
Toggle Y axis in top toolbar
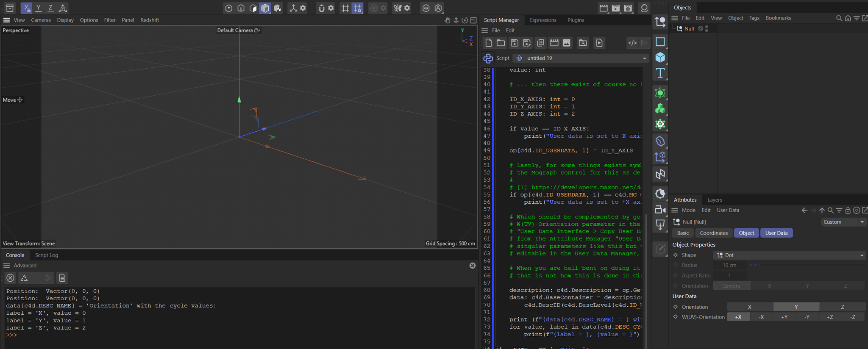39,8
